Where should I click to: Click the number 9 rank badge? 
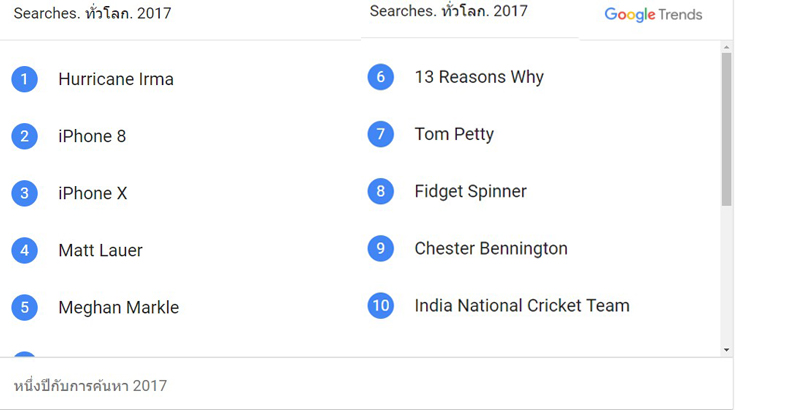tap(381, 248)
